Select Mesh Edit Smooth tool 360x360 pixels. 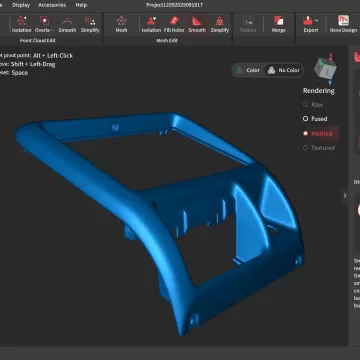tap(197, 24)
